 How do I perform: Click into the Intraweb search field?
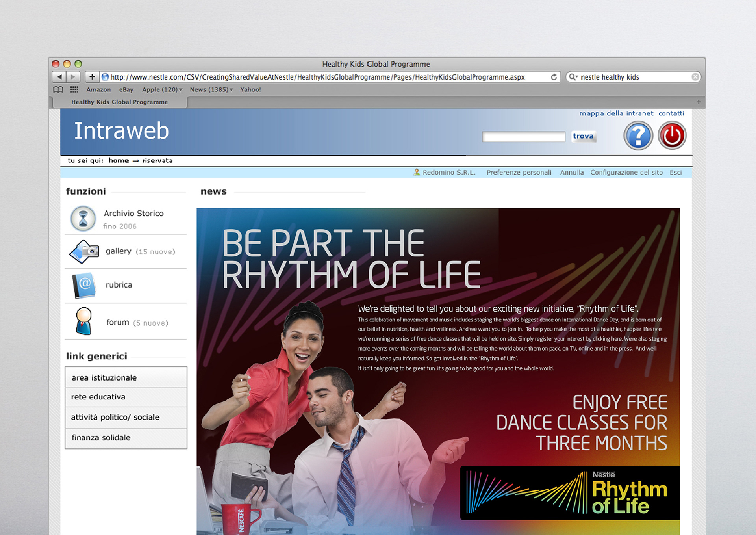523,137
